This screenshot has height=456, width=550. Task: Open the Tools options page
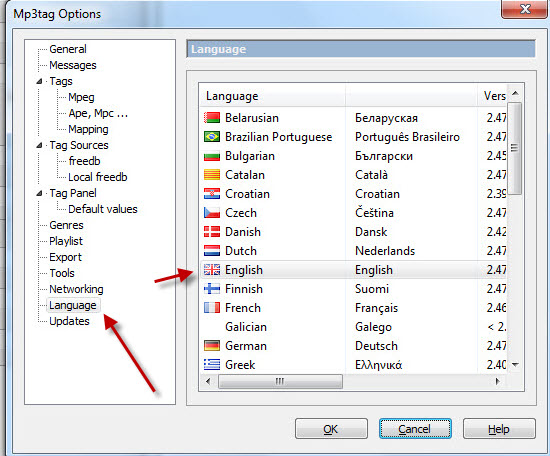point(62,273)
